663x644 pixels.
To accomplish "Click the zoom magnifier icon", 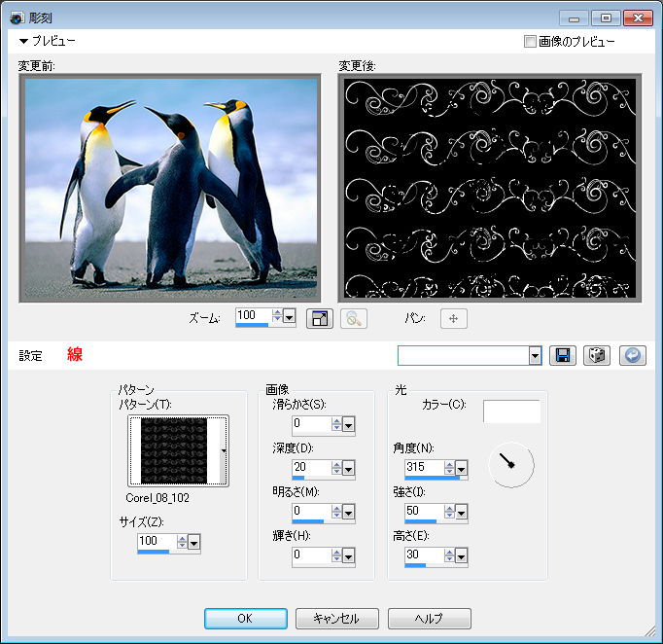I will pos(354,318).
